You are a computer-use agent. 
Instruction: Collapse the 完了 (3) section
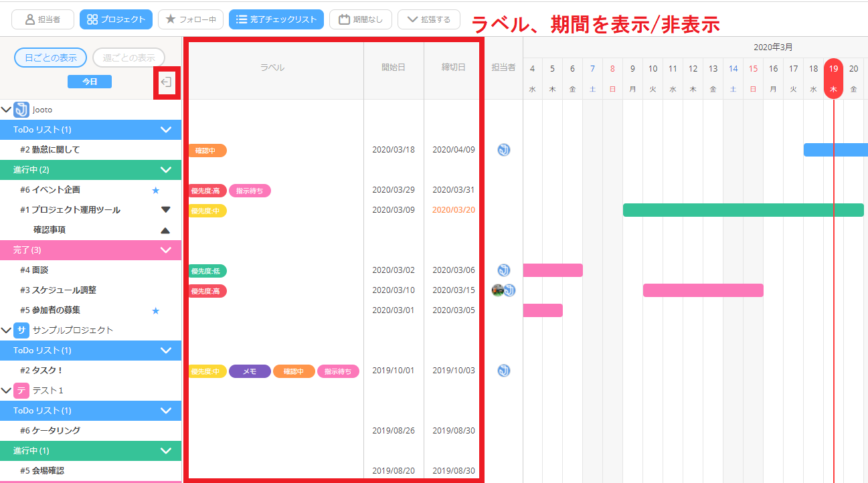tap(166, 250)
